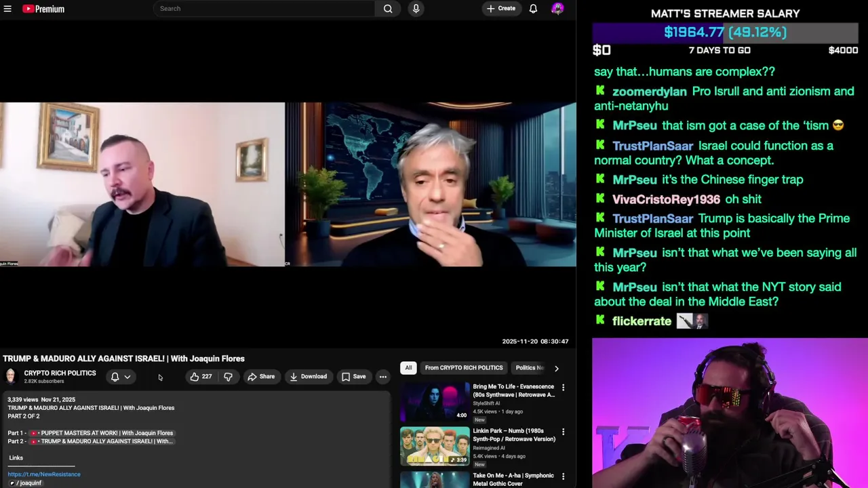The image size is (868, 488).
Task: Click the $1964.77 (49.12%) amount text
Action: click(725, 32)
